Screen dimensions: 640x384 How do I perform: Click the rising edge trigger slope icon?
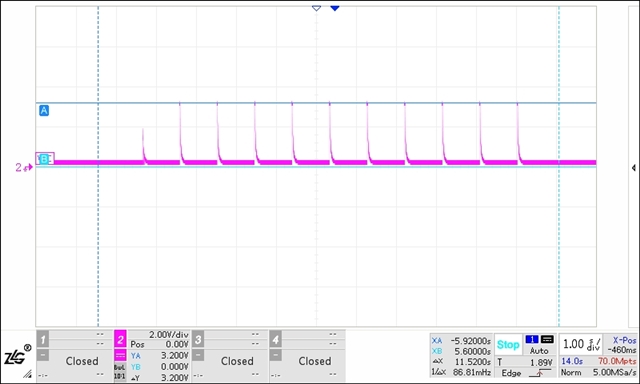pos(540,373)
